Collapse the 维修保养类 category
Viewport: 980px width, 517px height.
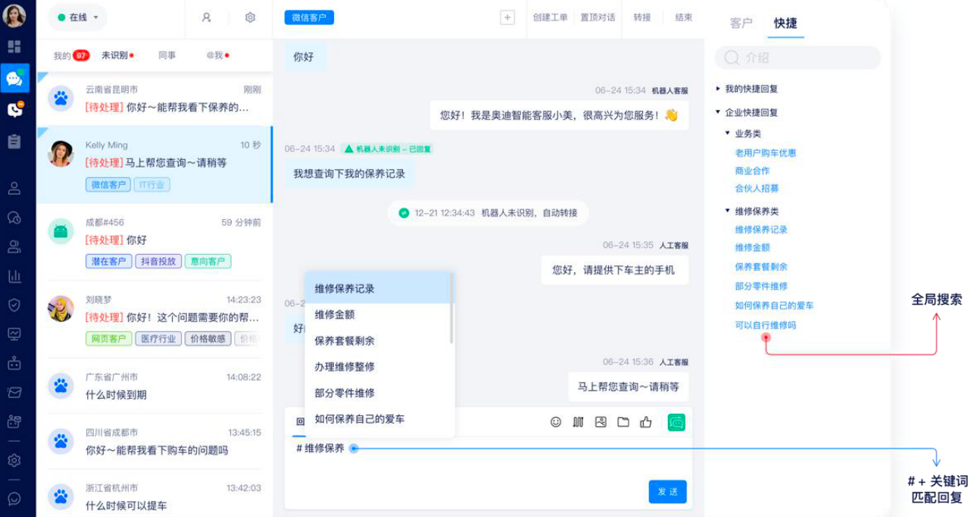point(728,211)
